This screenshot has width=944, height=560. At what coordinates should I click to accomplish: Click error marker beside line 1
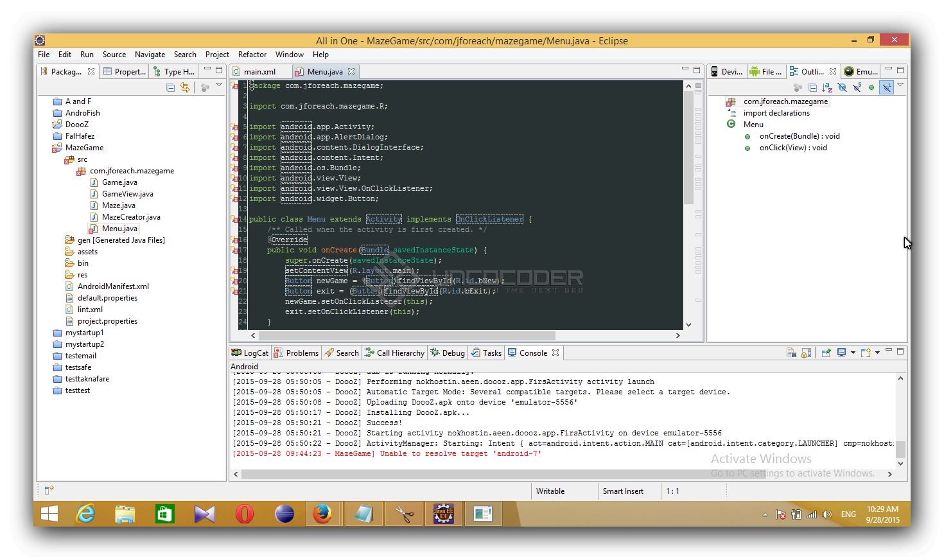pyautogui.click(x=234, y=86)
